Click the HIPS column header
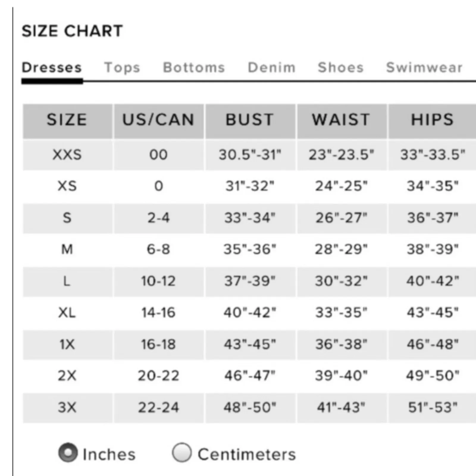Image resolution: width=476 pixels, height=476 pixels. point(432,120)
